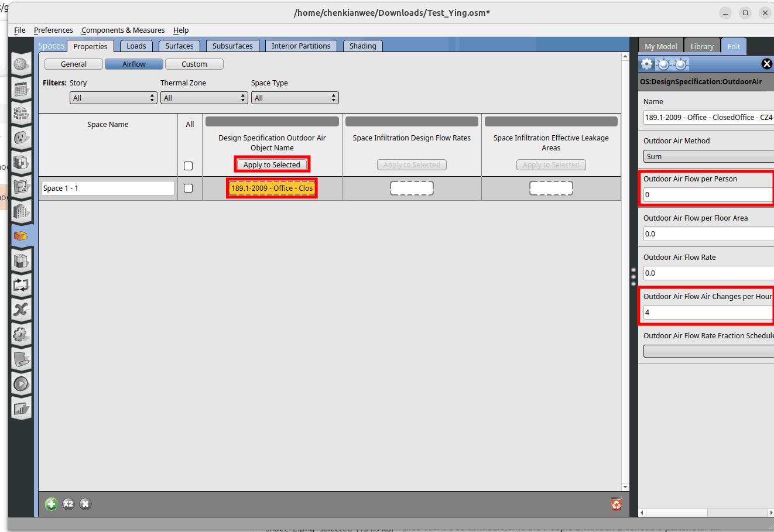Open the Components & Measures menu
Screen dimensions: 774x532
123,30
